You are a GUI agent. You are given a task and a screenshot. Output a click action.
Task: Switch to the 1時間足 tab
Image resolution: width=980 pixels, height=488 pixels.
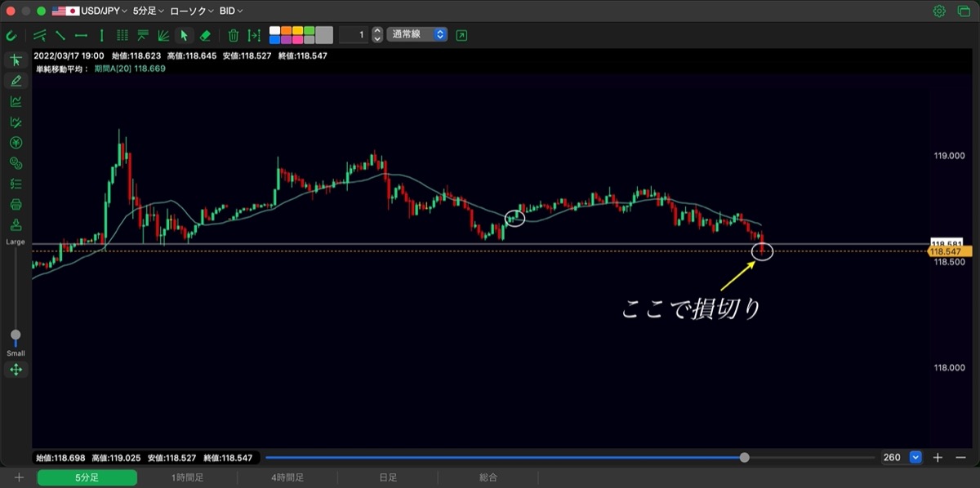coord(187,478)
